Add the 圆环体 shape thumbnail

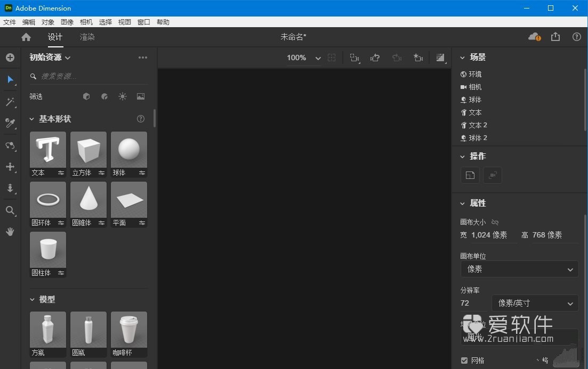click(x=47, y=200)
